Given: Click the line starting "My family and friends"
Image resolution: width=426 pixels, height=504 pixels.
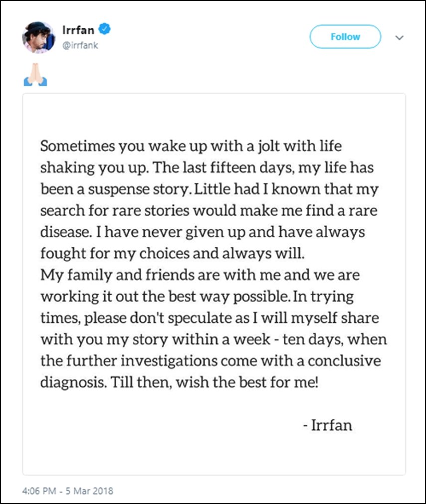Looking at the screenshot, I should pos(200,275).
